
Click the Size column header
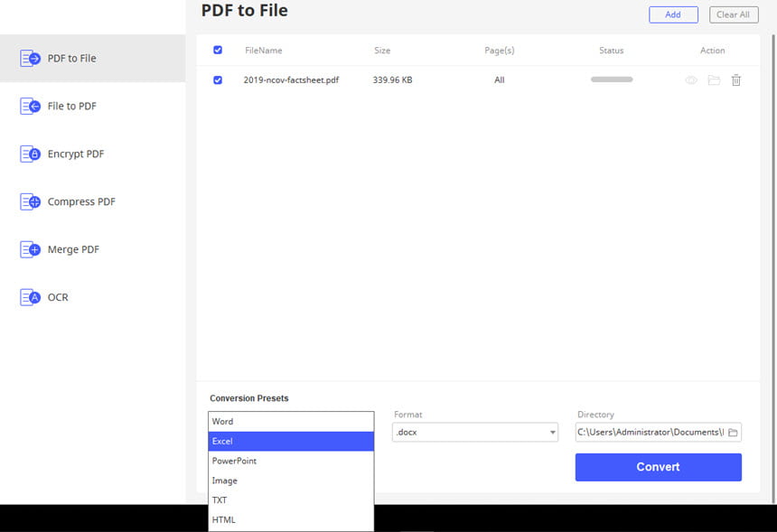[x=382, y=51]
